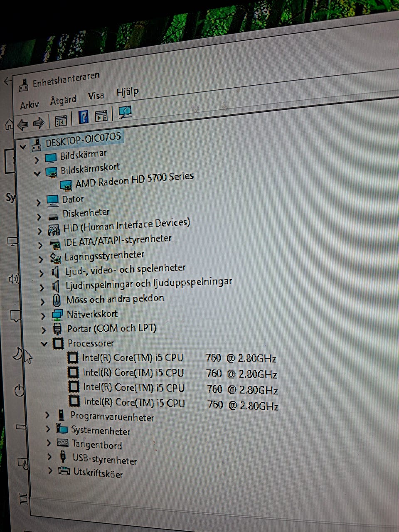
Task: Click the Dator computer icon
Action: 53,201
